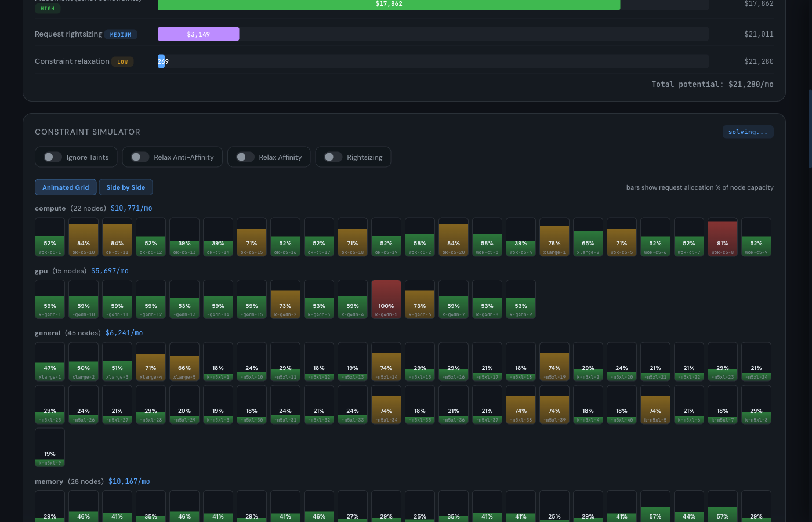Viewport: 812px width, 522px height.
Task: Enable the Rightsizing toggle
Action: coord(333,157)
